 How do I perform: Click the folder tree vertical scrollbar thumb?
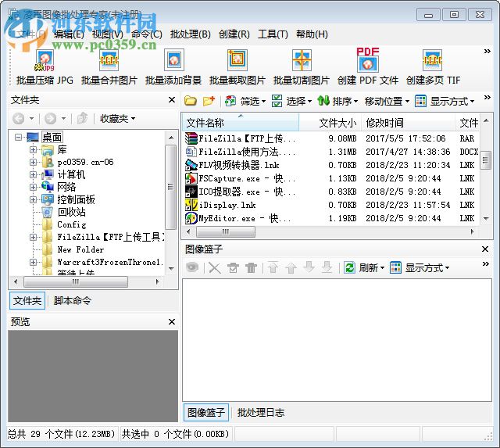[171, 187]
